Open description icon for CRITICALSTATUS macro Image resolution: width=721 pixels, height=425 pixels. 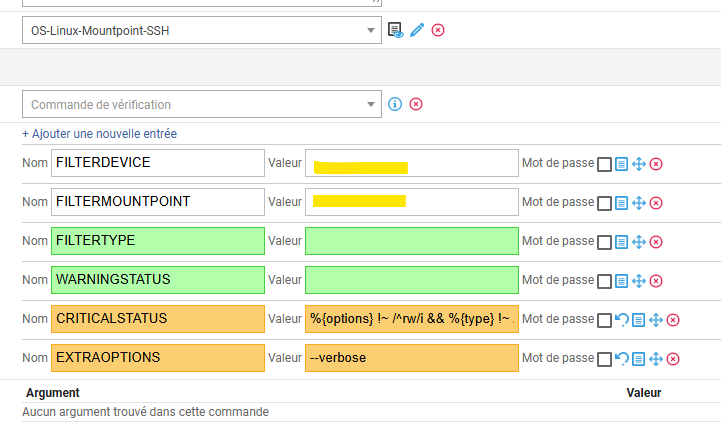(x=638, y=320)
